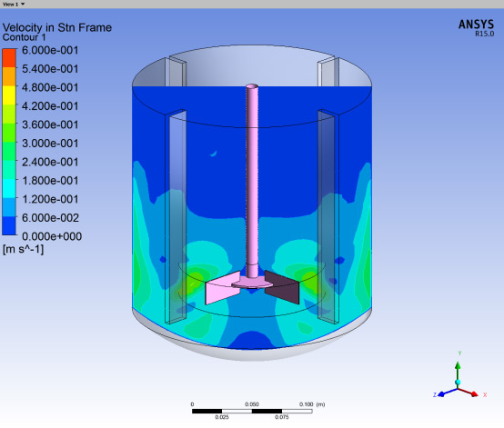Click the ANSYS R15.0 logo
The width and height of the screenshot is (504, 428).
(x=476, y=28)
